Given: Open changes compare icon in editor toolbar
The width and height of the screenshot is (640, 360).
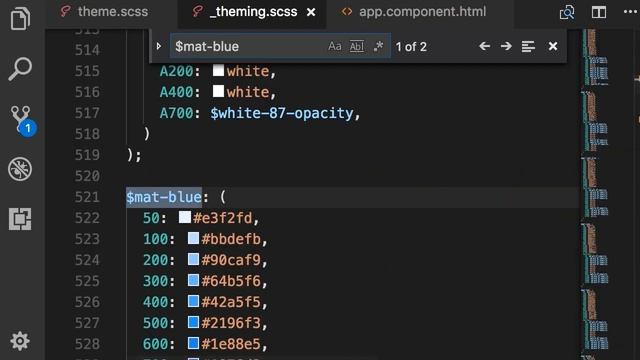Looking at the screenshot, I should (567, 12).
